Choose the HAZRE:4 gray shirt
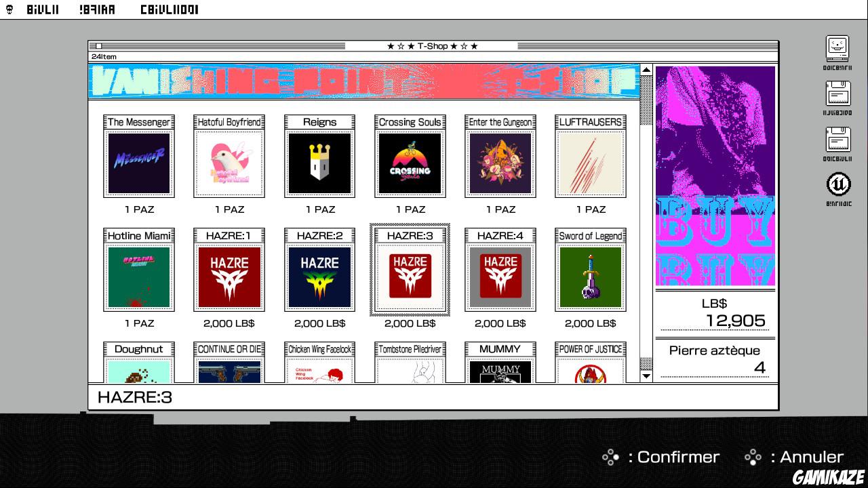 [500, 277]
